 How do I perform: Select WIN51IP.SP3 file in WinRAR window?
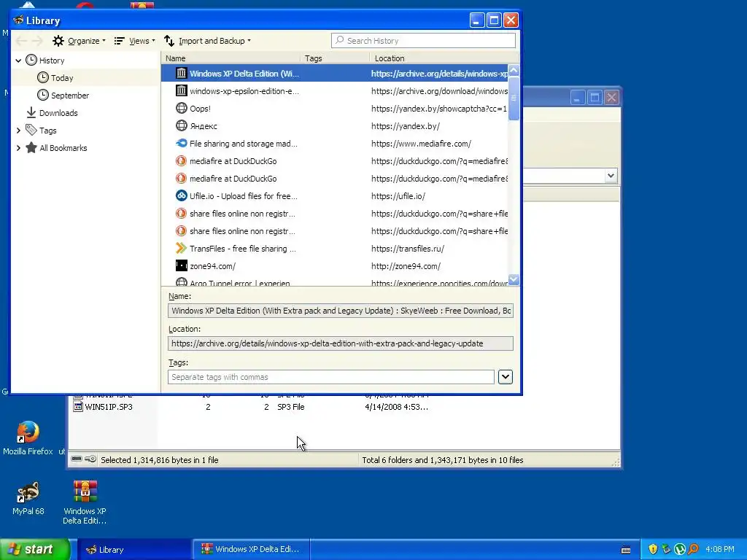(x=109, y=407)
